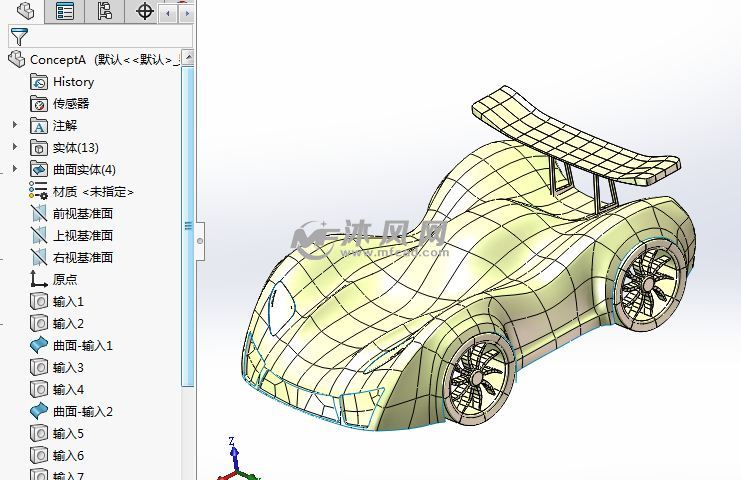
Task: Click the 右视基准面 plane icon
Action: click(39, 257)
